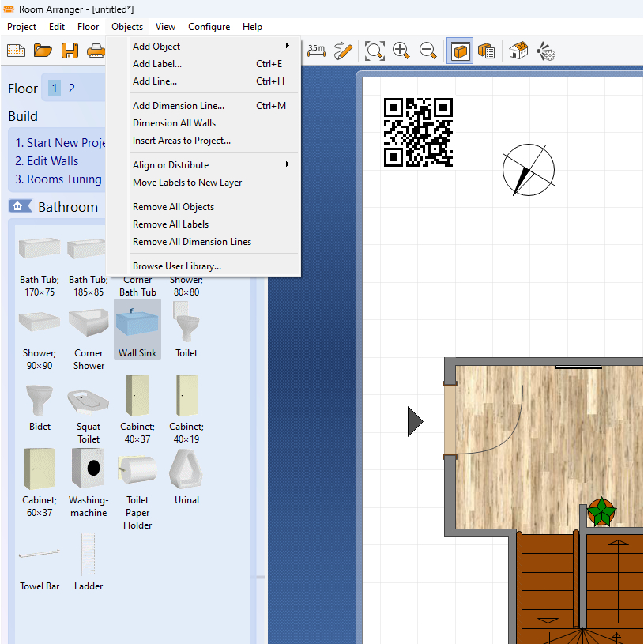Viewport: 644px width, 644px height.
Task: Click the zoom out magnifier icon
Action: pos(428,51)
